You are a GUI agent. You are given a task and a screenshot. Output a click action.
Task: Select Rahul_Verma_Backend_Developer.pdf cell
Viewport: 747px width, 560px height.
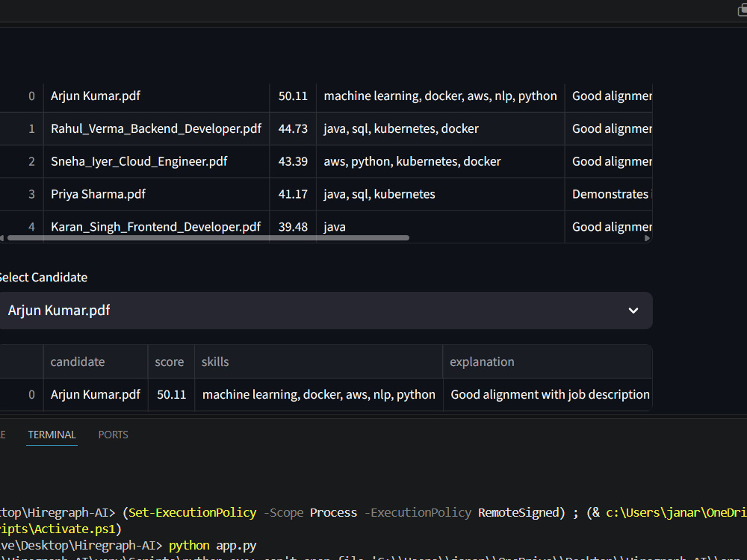coord(156,128)
